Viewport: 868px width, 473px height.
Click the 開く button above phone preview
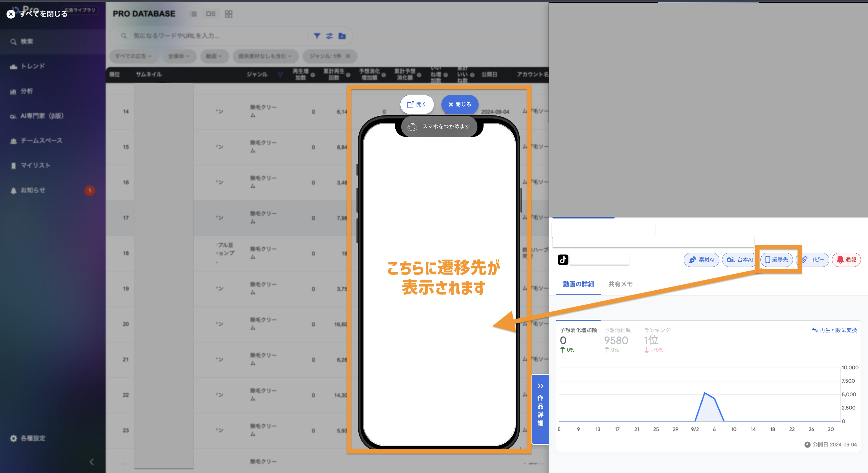[x=417, y=104]
